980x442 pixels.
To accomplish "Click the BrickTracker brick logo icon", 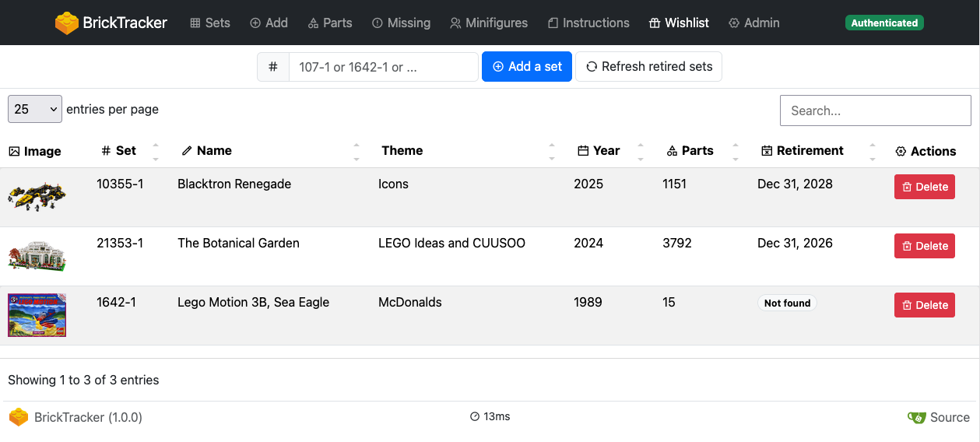I will [67, 23].
